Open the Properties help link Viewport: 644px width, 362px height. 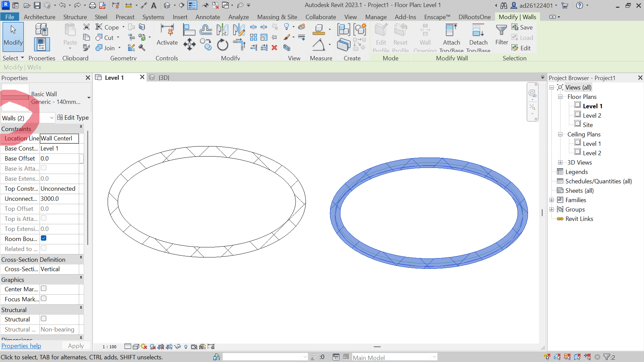click(x=21, y=346)
